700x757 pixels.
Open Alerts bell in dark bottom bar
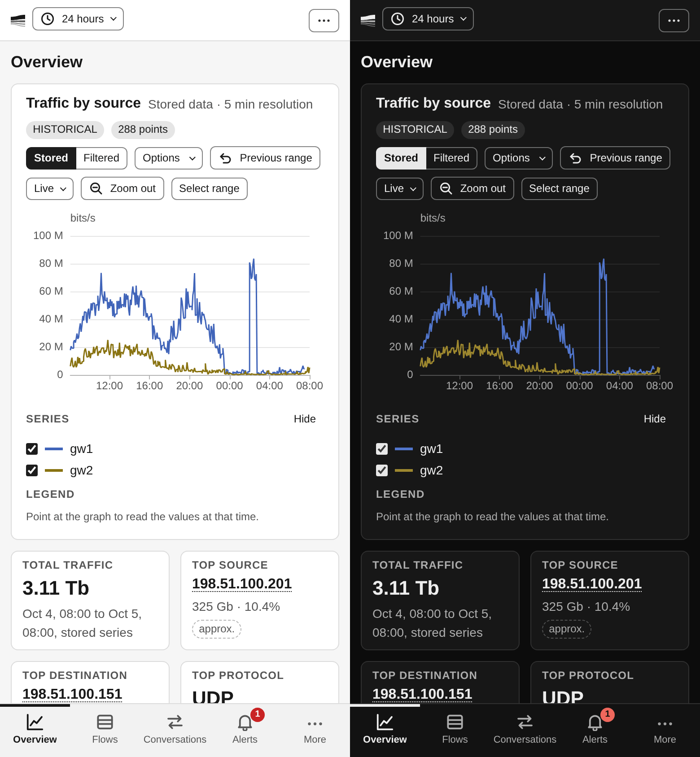[595, 729]
